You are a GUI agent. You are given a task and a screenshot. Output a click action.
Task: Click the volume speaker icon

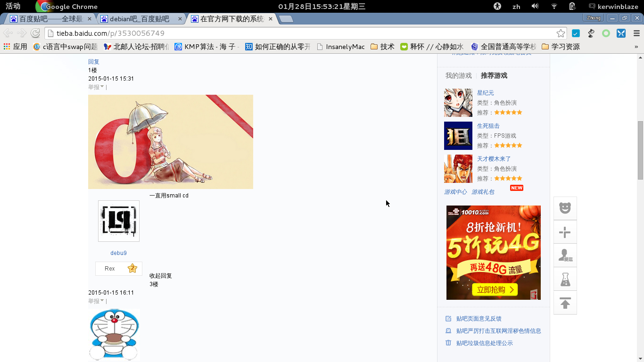click(x=535, y=6)
